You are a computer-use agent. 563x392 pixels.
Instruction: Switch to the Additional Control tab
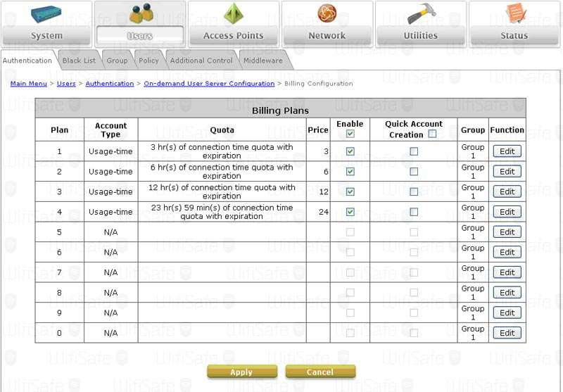pos(201,61)
